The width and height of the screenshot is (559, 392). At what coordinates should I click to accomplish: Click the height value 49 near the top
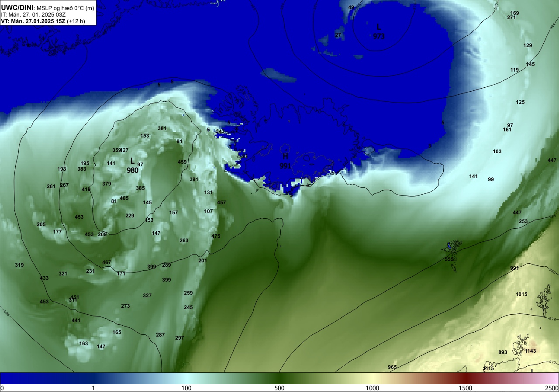click(351, 7)
